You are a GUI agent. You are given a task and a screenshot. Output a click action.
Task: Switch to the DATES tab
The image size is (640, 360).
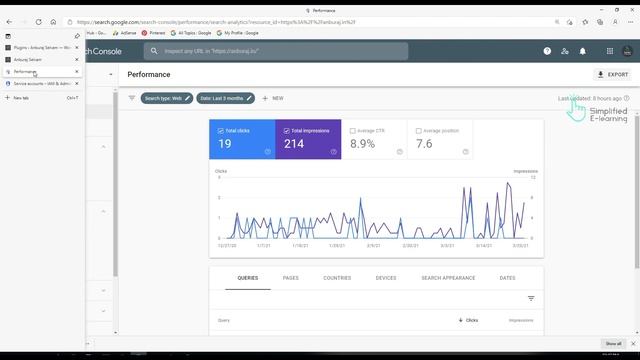(x=507, y=278)
